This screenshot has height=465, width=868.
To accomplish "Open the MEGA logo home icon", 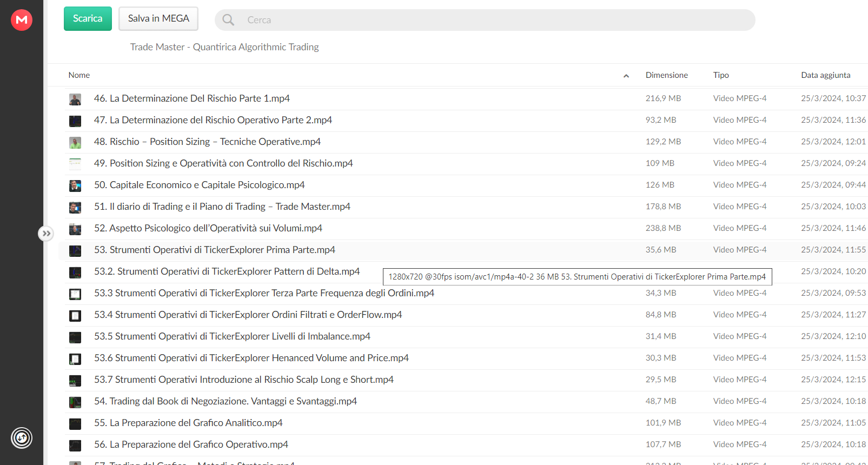I will pyautogui.click(x=22, y=20).
